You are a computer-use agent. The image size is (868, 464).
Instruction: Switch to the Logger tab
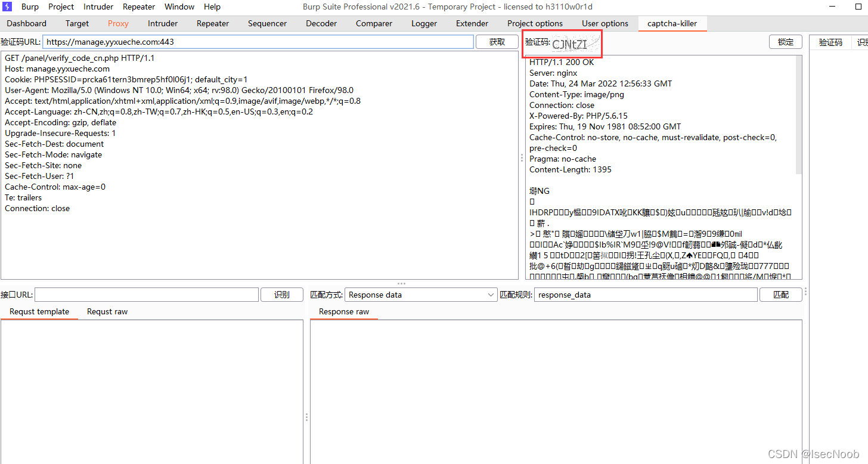pos(424,23)
